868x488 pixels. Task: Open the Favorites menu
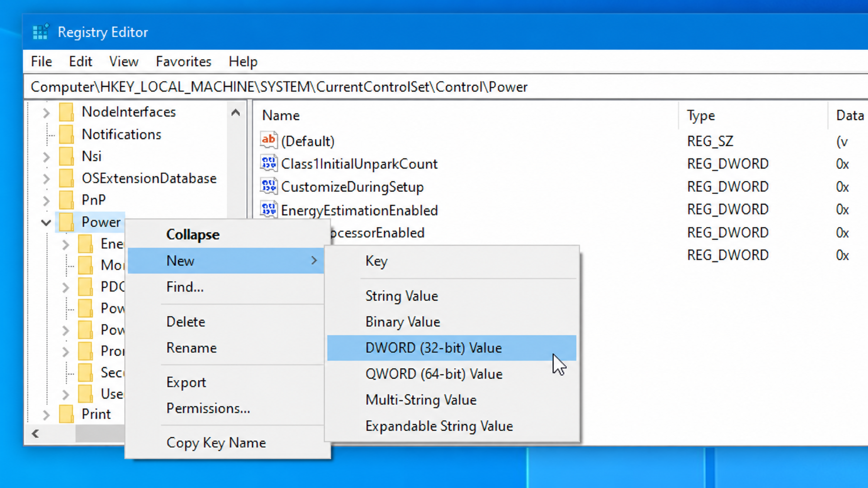pyautogui.click(x=184, y=62)
